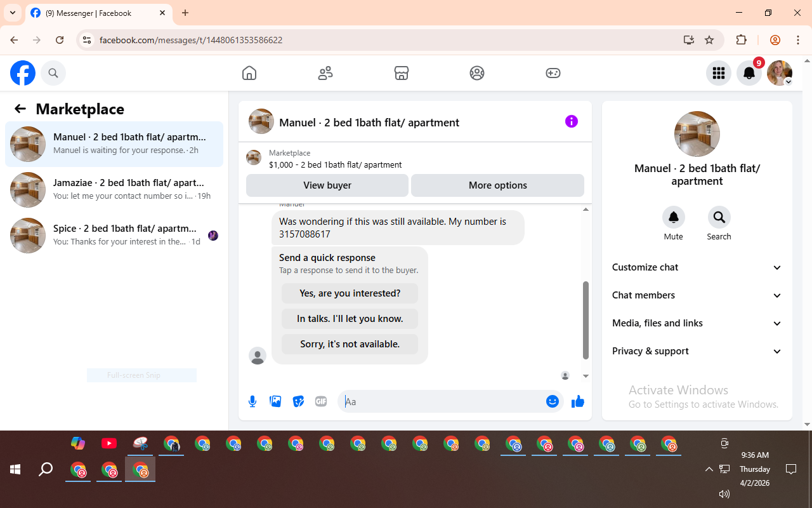The width and height of the screenshot is (812, 508).
Task: Click the chat vertical scrollbar thumb
Action: point(586,320)
